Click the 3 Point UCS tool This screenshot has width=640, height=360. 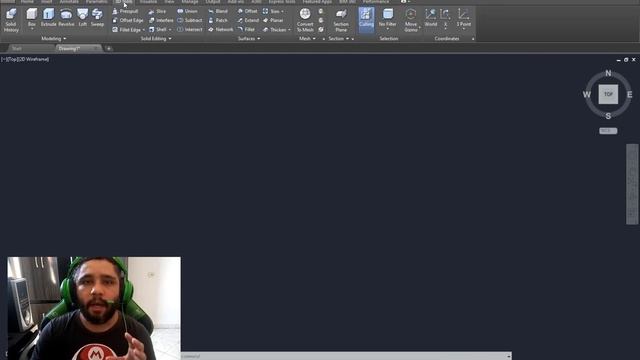pyautogui.click(x=464, y=18)
